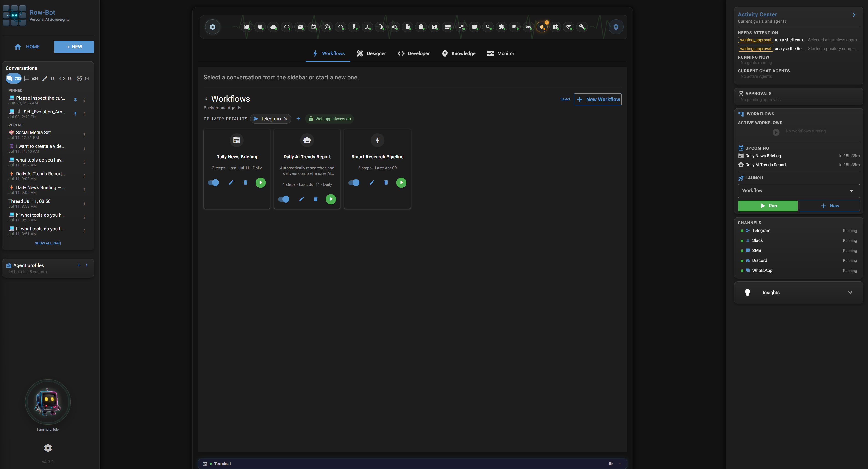Click the calendar status icon
868x469 pixels.
pos(314,27)
